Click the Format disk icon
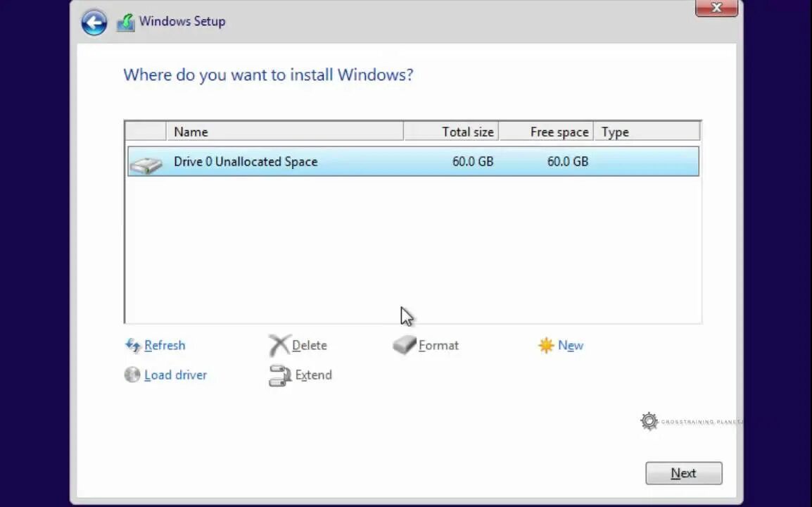This screenshot has width=812, height=507. pyautogui.click(x=405, y=345)
